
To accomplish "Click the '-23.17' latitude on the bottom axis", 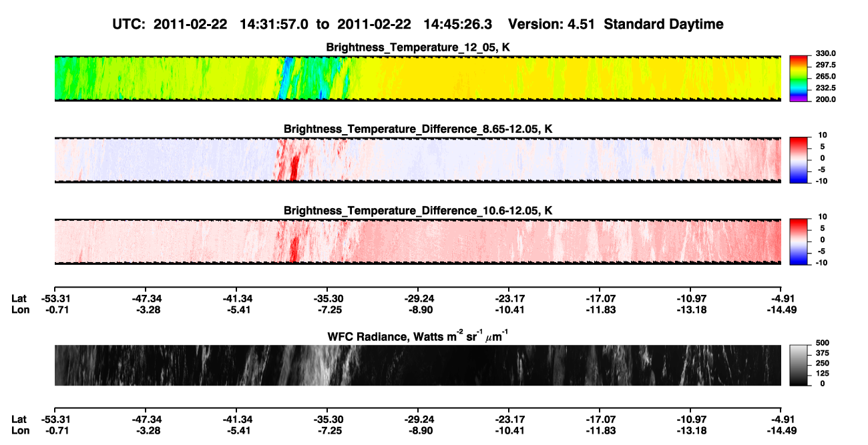I will 508,419.
